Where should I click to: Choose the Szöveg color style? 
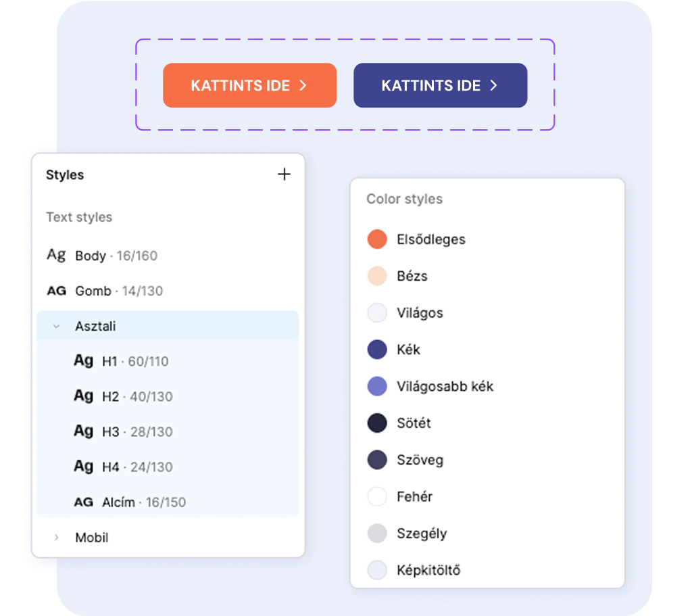(420, 460)
